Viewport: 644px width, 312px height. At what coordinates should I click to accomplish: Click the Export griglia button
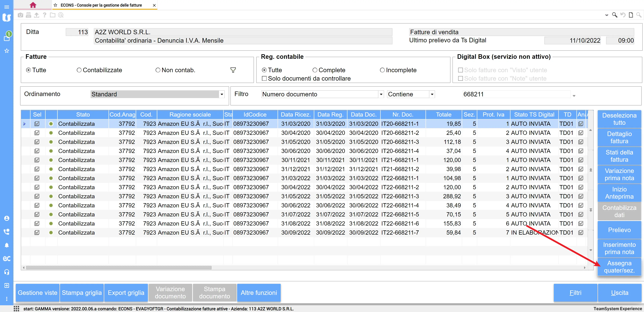126,293
